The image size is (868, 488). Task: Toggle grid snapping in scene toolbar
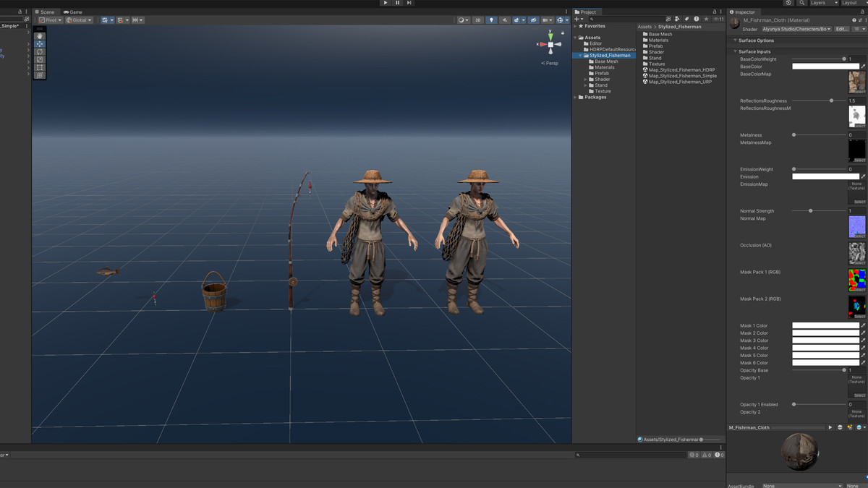(x=120, y=20)
